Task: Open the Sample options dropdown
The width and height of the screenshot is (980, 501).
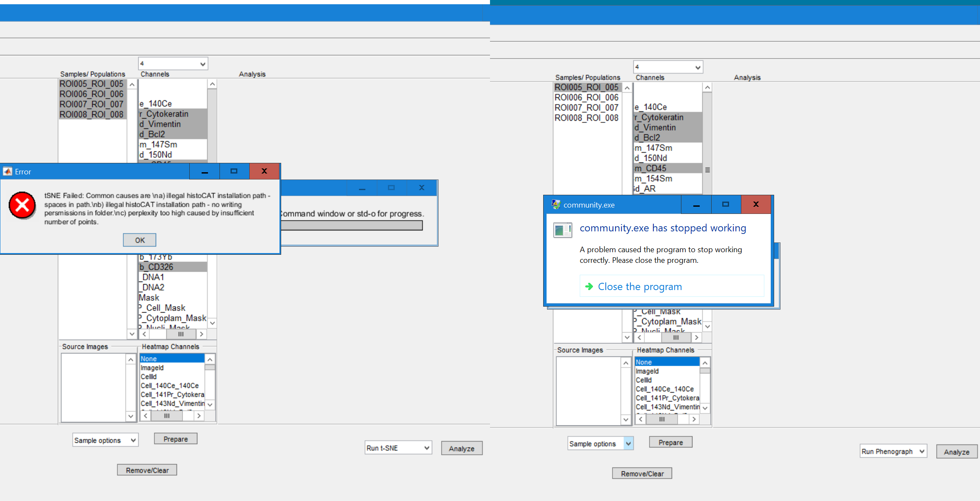Action: pyautogui.click(x=105, y=440)
